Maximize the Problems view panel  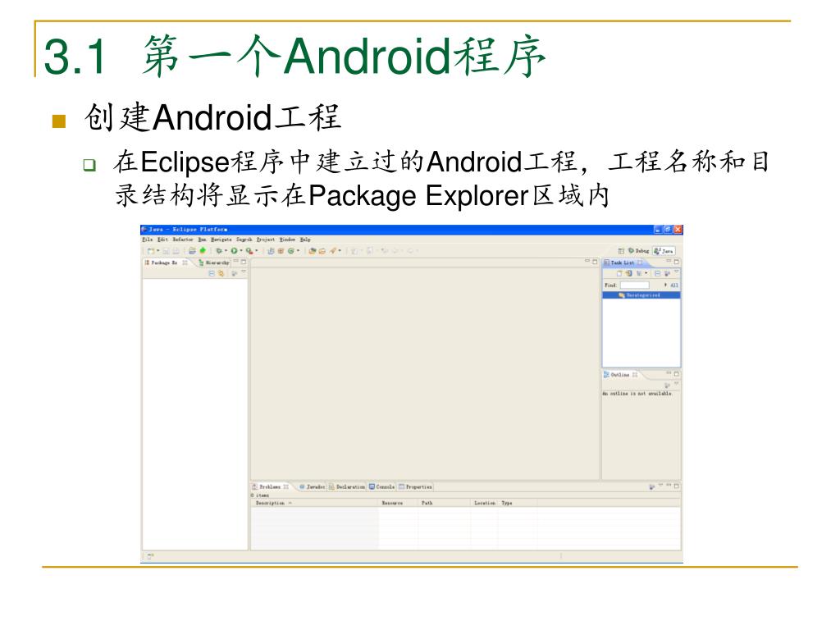click(677, 486)
